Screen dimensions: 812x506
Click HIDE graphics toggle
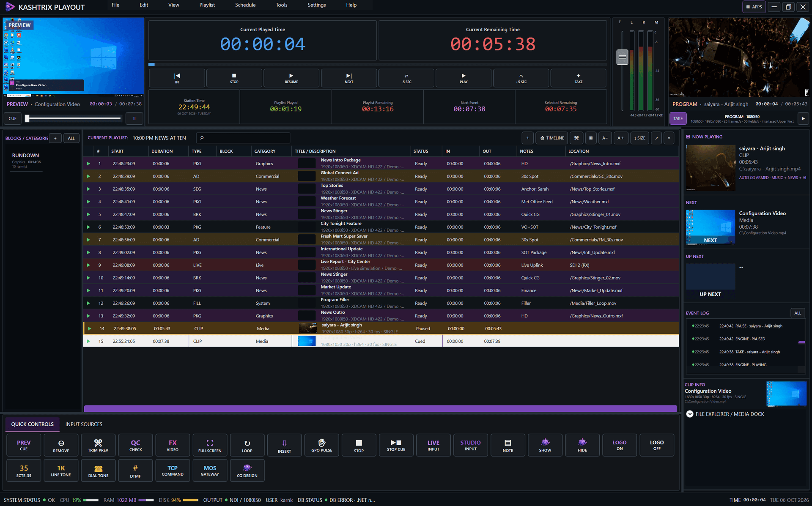coord(582,445)
